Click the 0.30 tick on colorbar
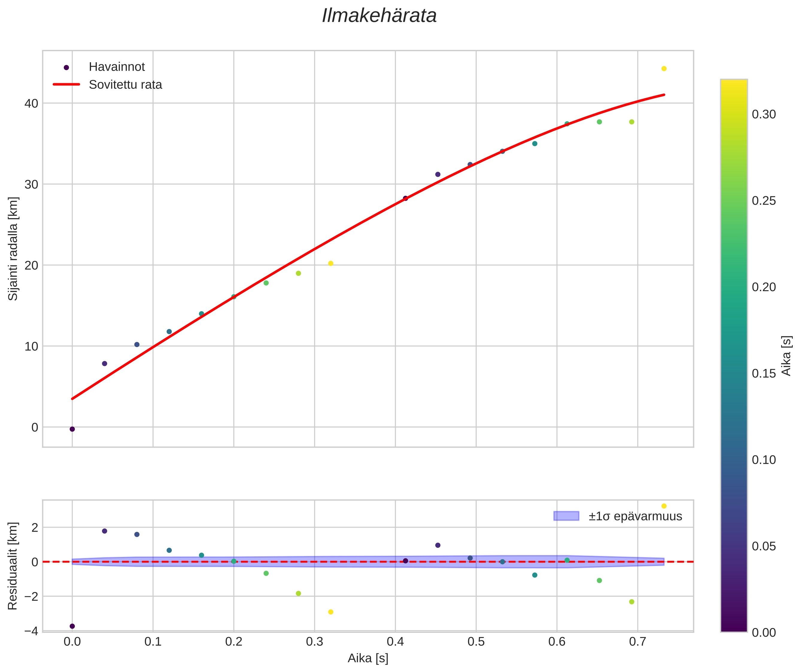 click(x=763, y=114)
